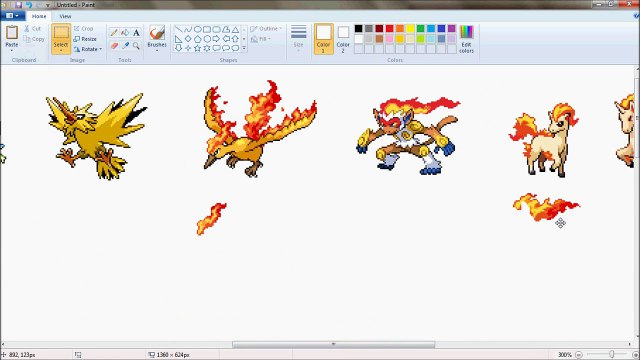Select the Color picker eyedropper tool
Image resolution: width=640 pixels, height=360 pixels.
(125, 46)
